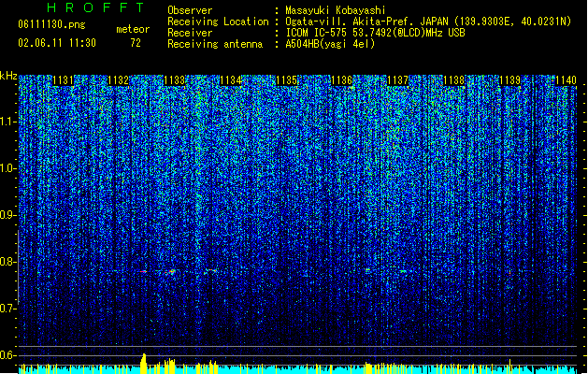The height and width of the screenshot is (374, 588).
Task: Click the HROFFT title text
Action: (x=95, y=7)
